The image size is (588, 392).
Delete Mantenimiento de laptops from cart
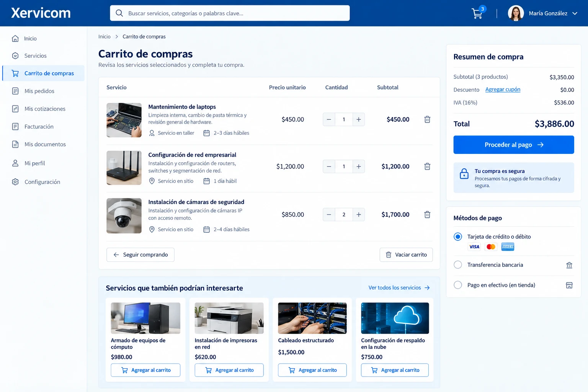click(x=427, y=119)
